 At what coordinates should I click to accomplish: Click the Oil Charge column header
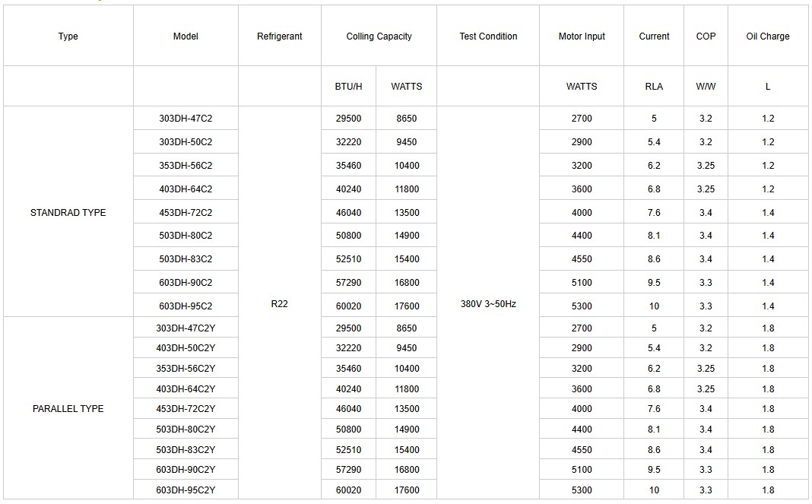pyautogui.click(x=768, y=36)
